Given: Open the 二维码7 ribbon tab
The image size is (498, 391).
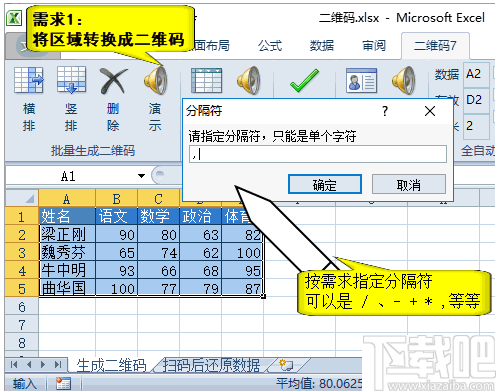Looking at the screenshot, I should point(435,46).
